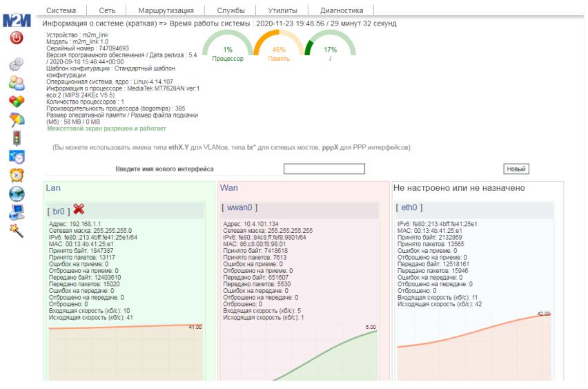Focus the new interface name field

pos(324,169)
